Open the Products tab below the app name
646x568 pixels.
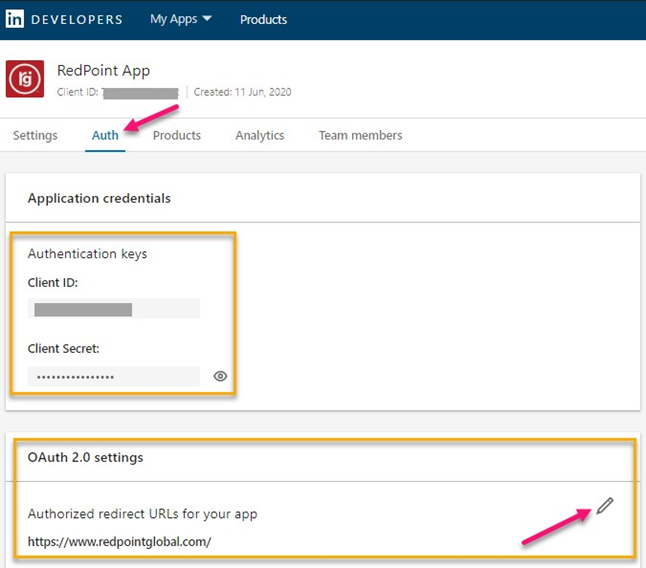177,135
